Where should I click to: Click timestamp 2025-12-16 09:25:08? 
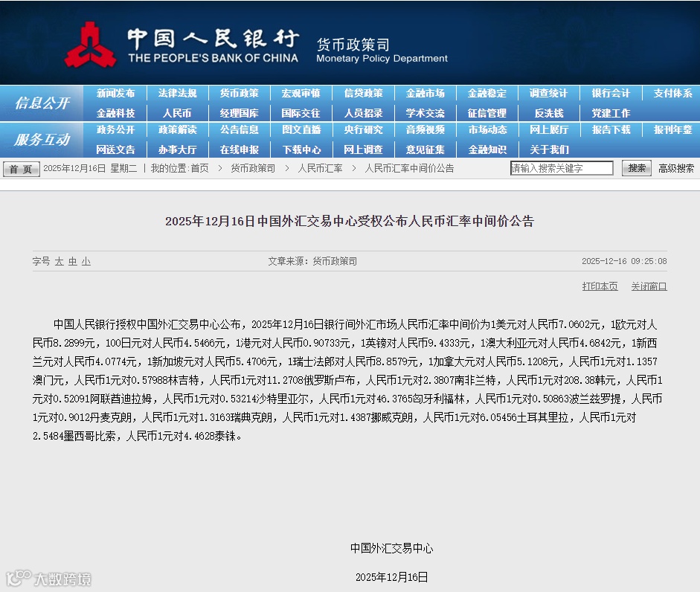coord(624,261)
